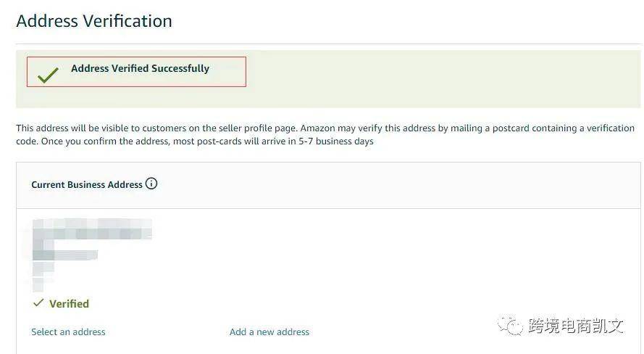
Task: Click the large green checkmark in success banner
Action: [x=48, y=75]
